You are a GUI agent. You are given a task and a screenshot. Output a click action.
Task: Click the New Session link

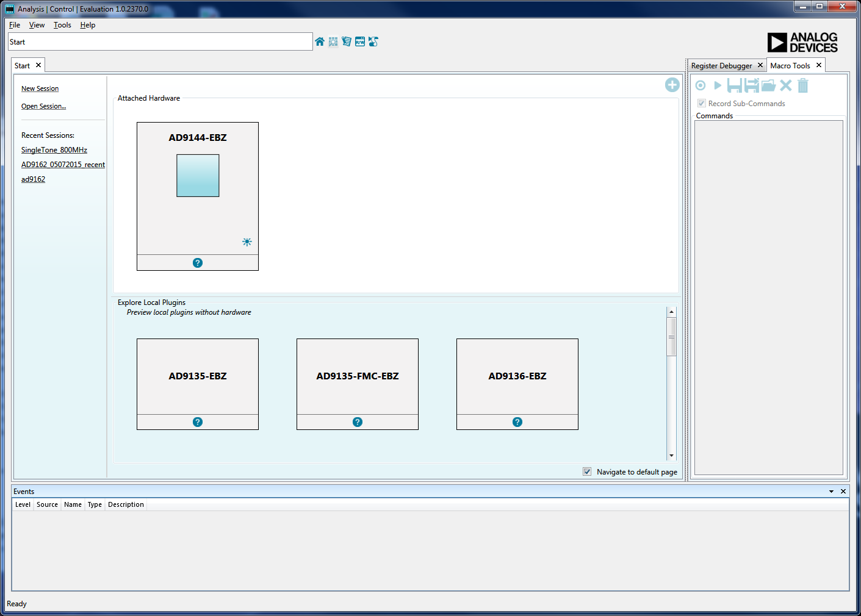coord(40,88)
